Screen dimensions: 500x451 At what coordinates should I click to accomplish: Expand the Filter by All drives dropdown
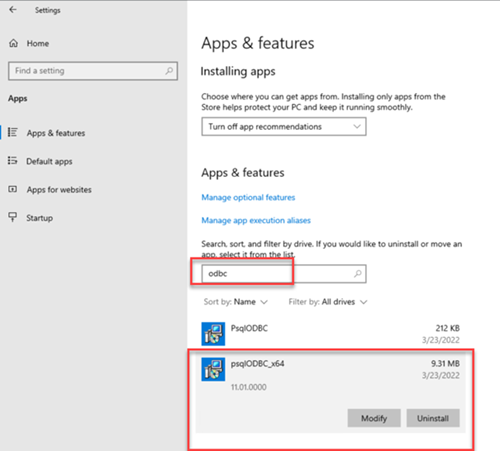[328, 302]
